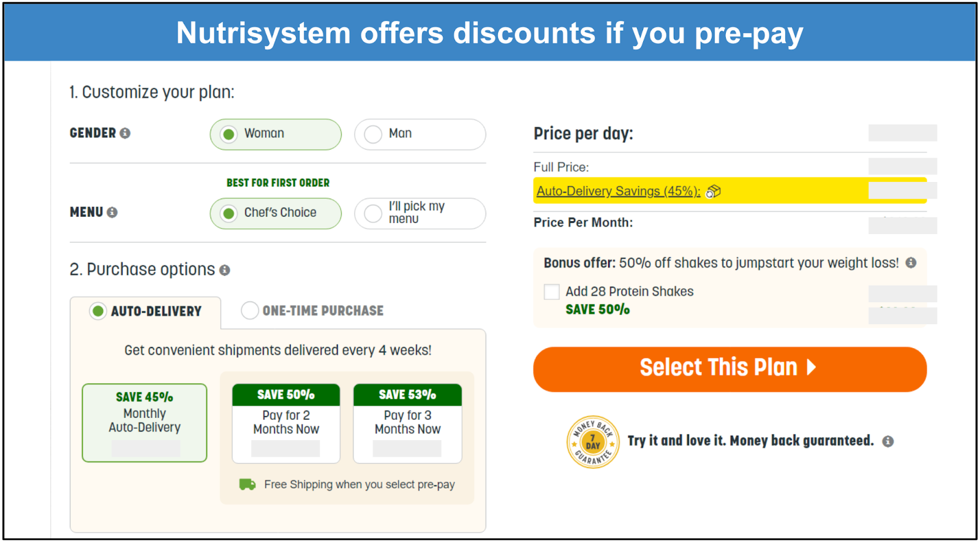This screenshot has height=543, width=980.
Task: Click the Bonus offer info icon
Action: coord(911,263)
